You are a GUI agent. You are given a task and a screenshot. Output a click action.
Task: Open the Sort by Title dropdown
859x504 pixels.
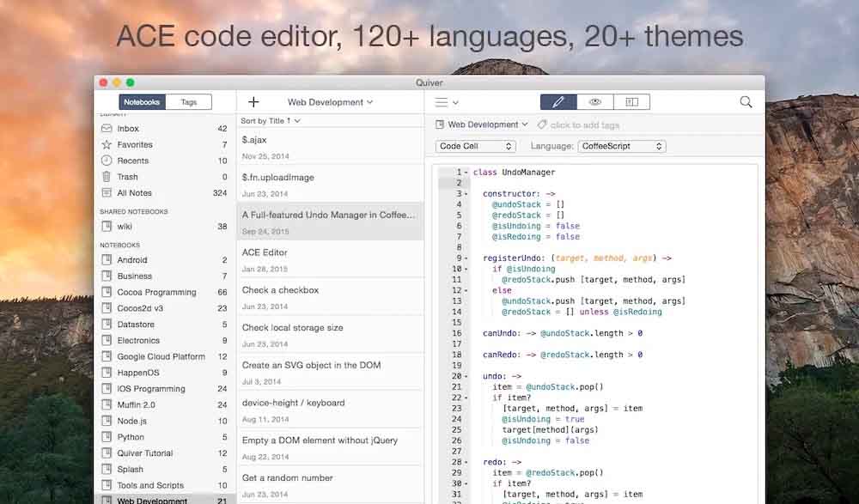pyautogui.click(x=271, y=120)
